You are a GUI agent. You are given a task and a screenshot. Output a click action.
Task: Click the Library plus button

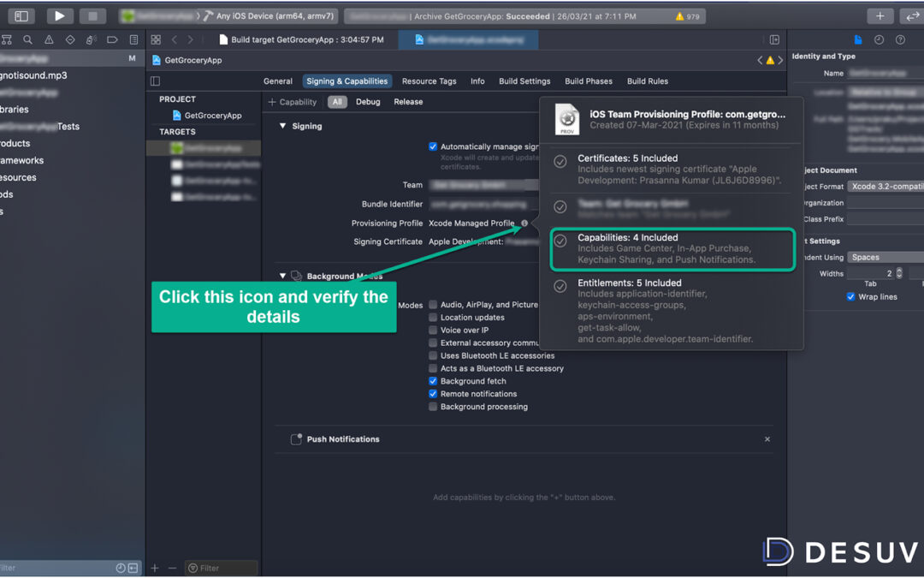880,16
